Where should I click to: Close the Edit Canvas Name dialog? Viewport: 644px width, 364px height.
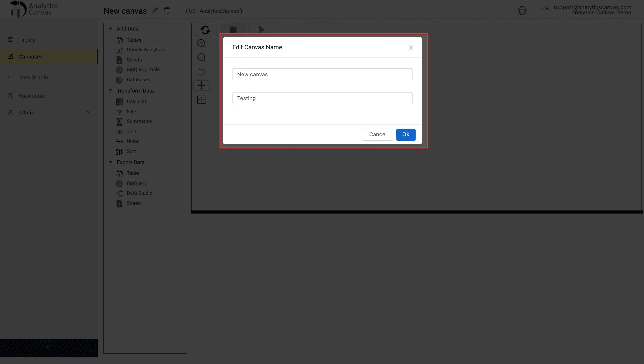coord(411,48)
